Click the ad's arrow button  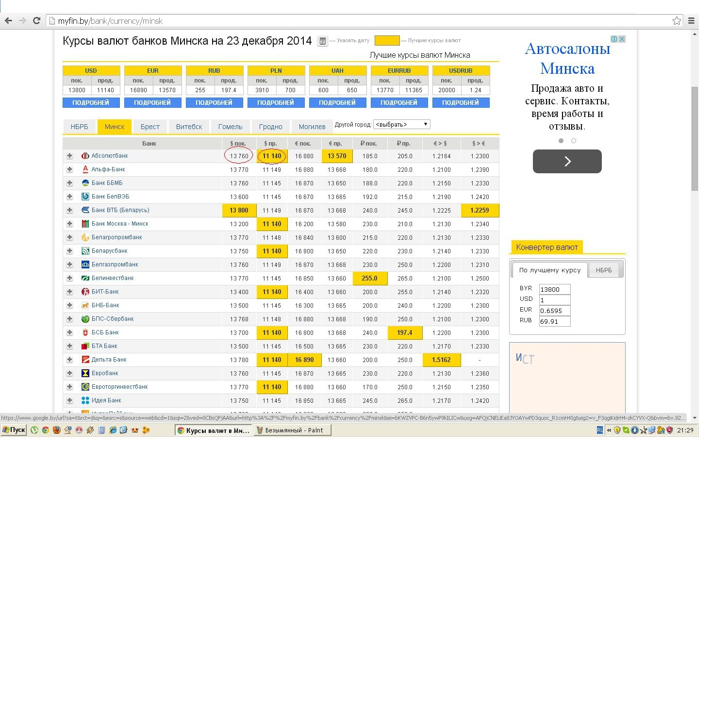click(567, 161)
